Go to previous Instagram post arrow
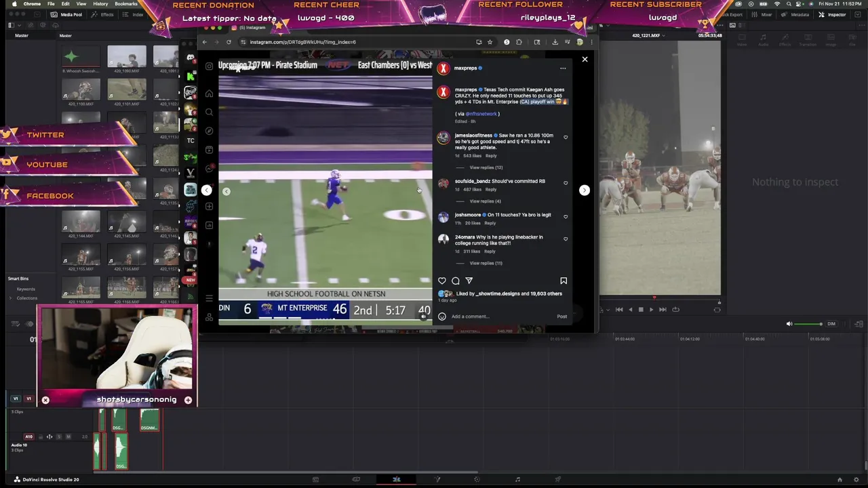This screenshot has width=868, height=488. pyautogui.click(x=207, y=190)
